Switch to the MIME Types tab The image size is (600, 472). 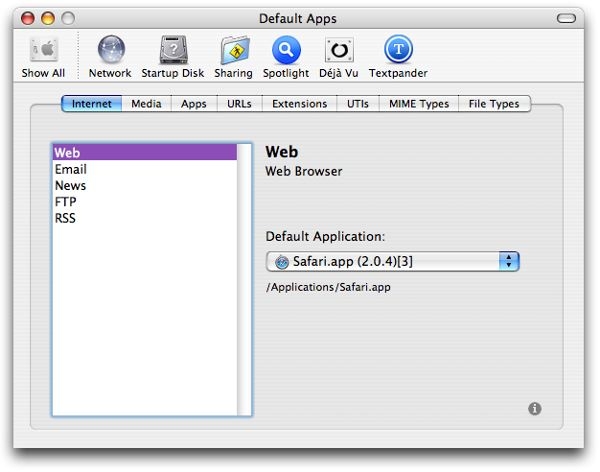(419, 104)
